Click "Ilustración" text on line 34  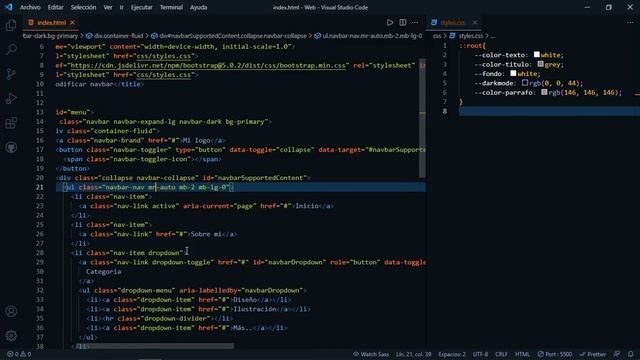(x=255, y=309)
